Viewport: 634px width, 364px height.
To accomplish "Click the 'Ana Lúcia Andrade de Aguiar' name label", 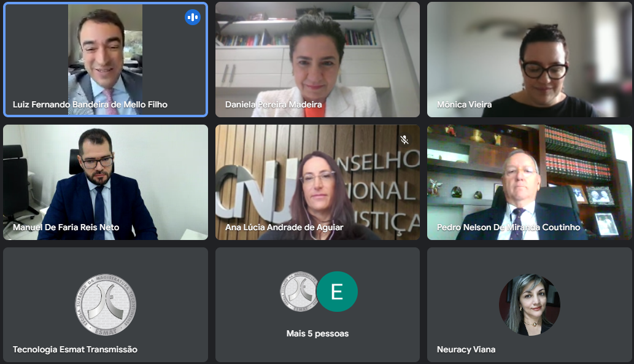I will [x=284, y=227].
